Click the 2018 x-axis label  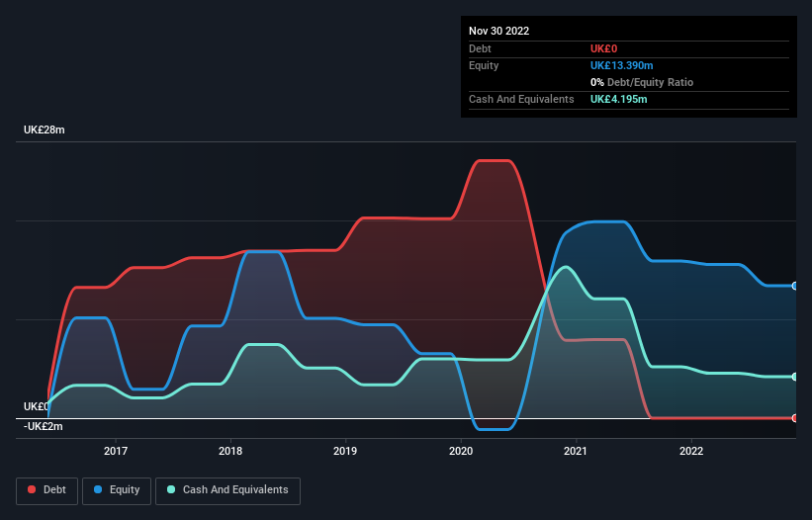click(x=230, y=451)
